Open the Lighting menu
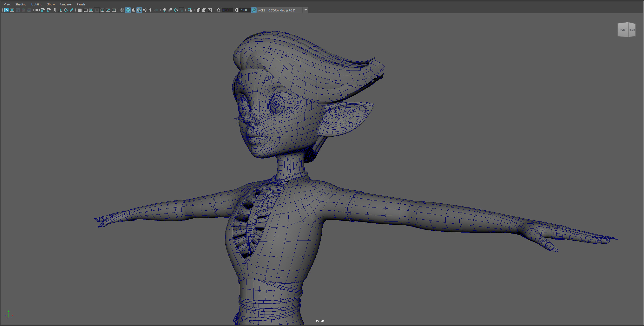 (x=36, y=4)
